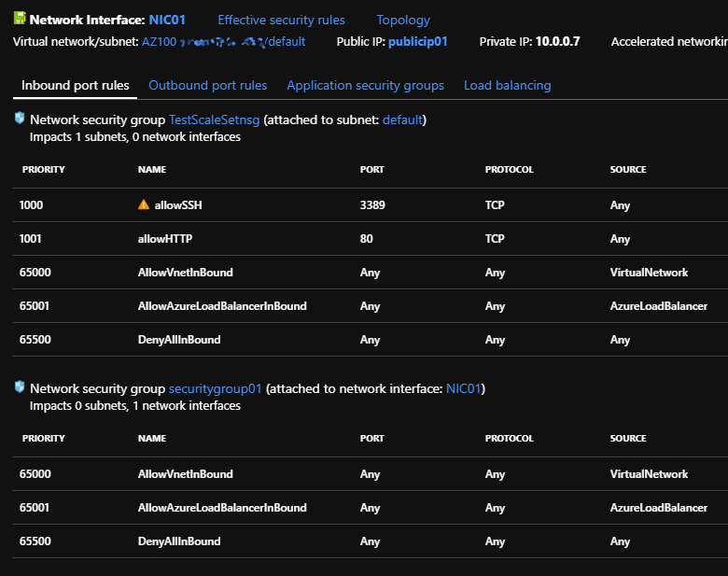Click the warning triangle icon beside allowSSH
The width and height of the screenshot is (728, 576).
point(143,204)
